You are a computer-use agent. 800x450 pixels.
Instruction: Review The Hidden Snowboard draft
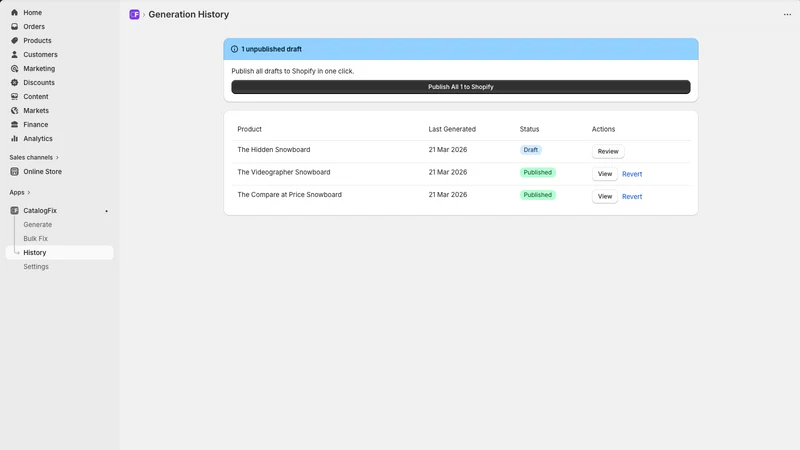click(x=608, y=152)
